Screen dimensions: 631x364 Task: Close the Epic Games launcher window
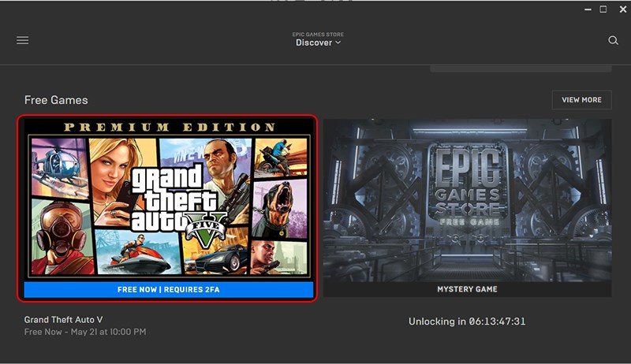click(x=623, y=9)
